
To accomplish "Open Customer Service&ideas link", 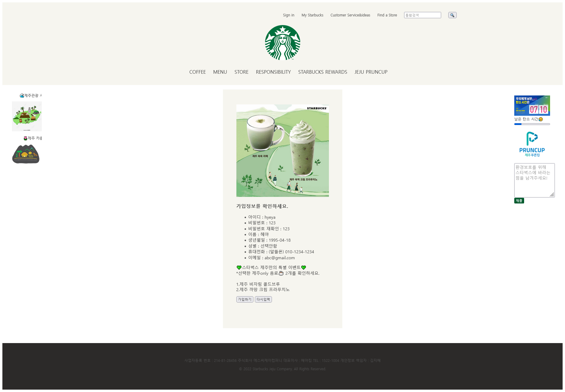I will coord(350,15).
